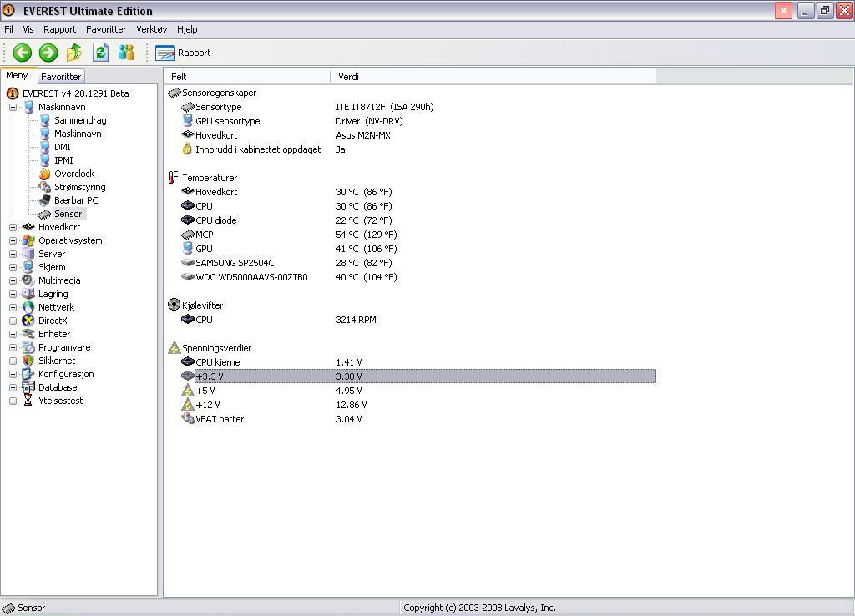Click the Asus M2N-MX value
Screen dimensions: 855x616
363,135
